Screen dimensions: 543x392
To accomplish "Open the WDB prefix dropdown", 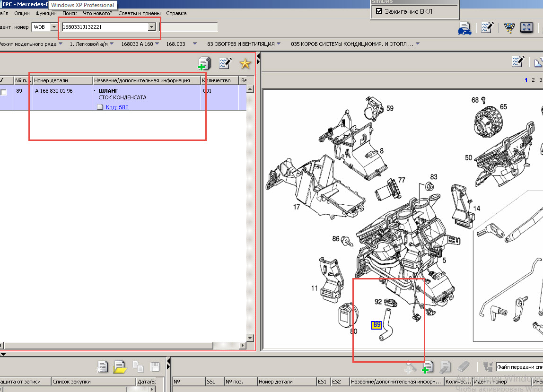I will 54,27.
